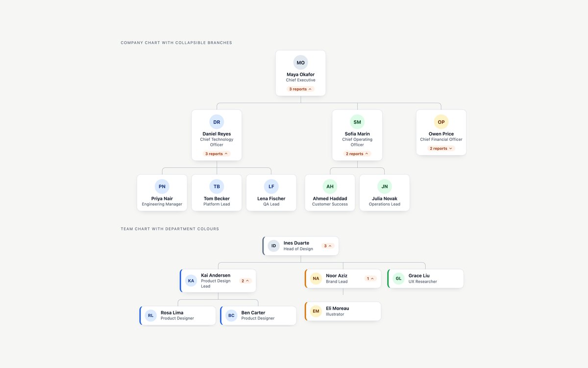The width and height of the screenshot is (588, 368).
Task: Click the Team Chart With Department Colours heading
Action: point(170,229)
